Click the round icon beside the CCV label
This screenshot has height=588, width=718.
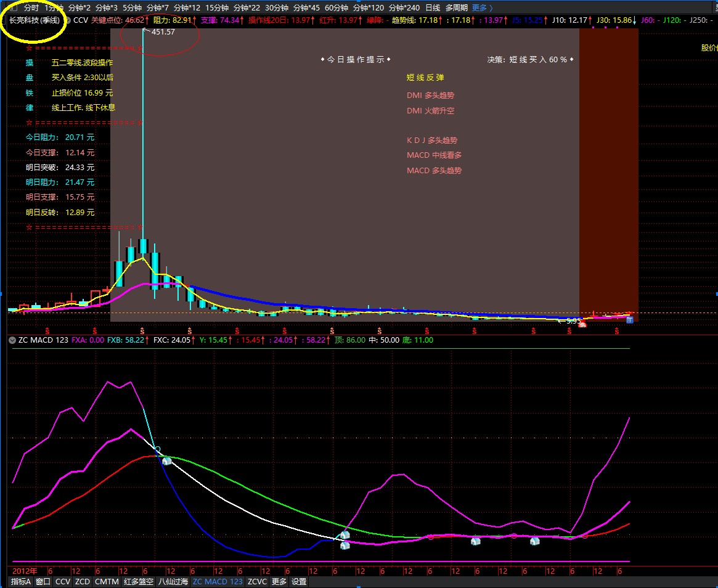(68, 20)
